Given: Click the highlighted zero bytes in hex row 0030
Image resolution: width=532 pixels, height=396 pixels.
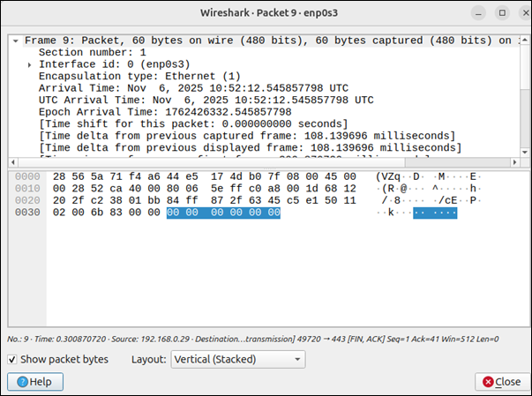Looking at the screenshot, I should click(223, 213).
